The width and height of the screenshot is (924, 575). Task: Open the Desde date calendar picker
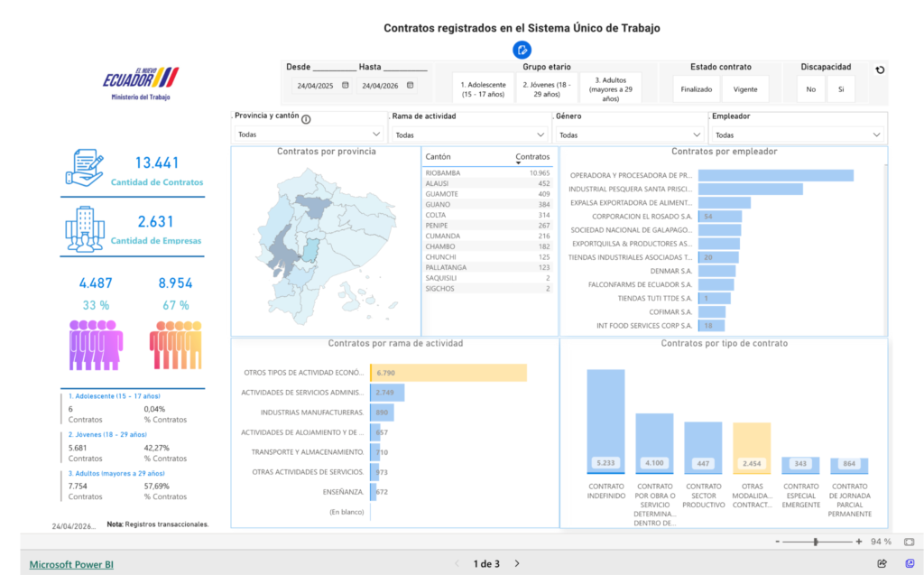[345, 86]
